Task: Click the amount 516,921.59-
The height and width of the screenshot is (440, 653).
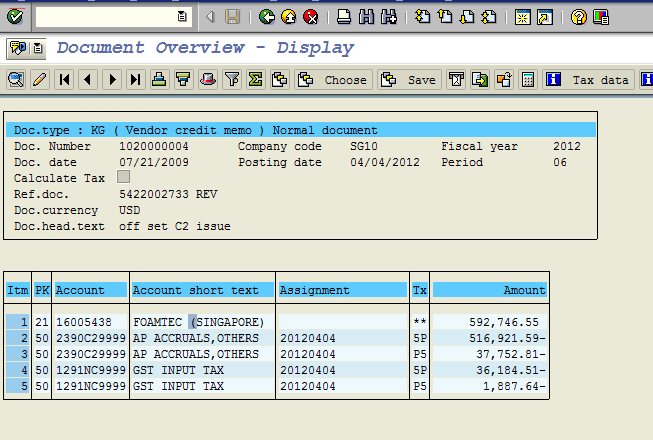Action: tap(507, 338)
